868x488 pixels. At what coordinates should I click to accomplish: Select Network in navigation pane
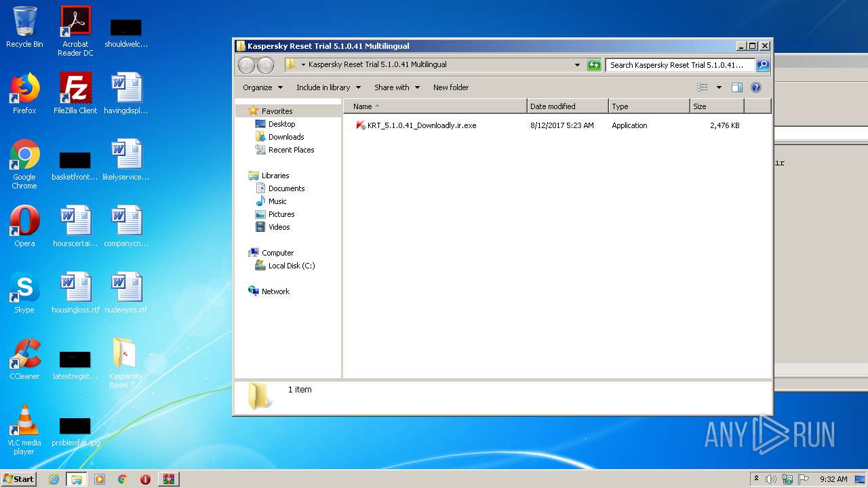tap(275, 291)
